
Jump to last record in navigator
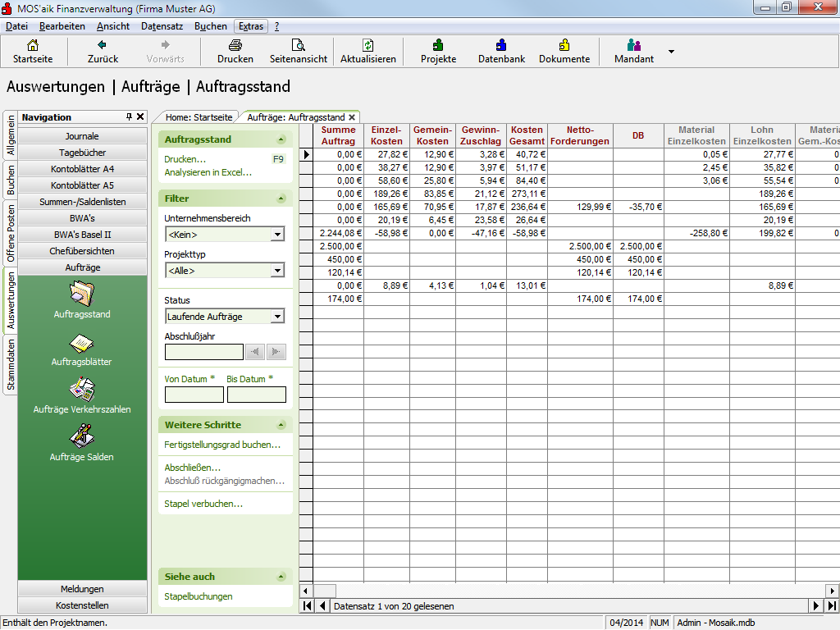click(x=831, y=606)
